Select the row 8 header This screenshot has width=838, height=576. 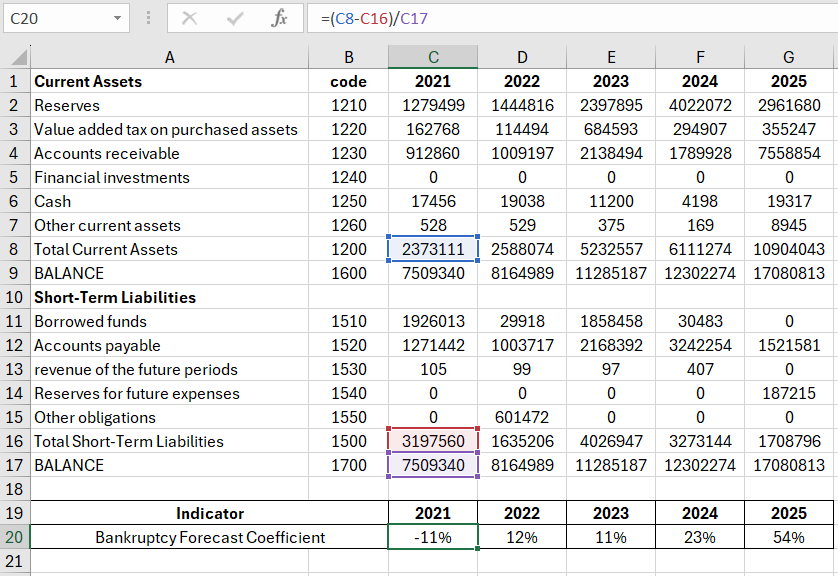(x=15, y=249)
